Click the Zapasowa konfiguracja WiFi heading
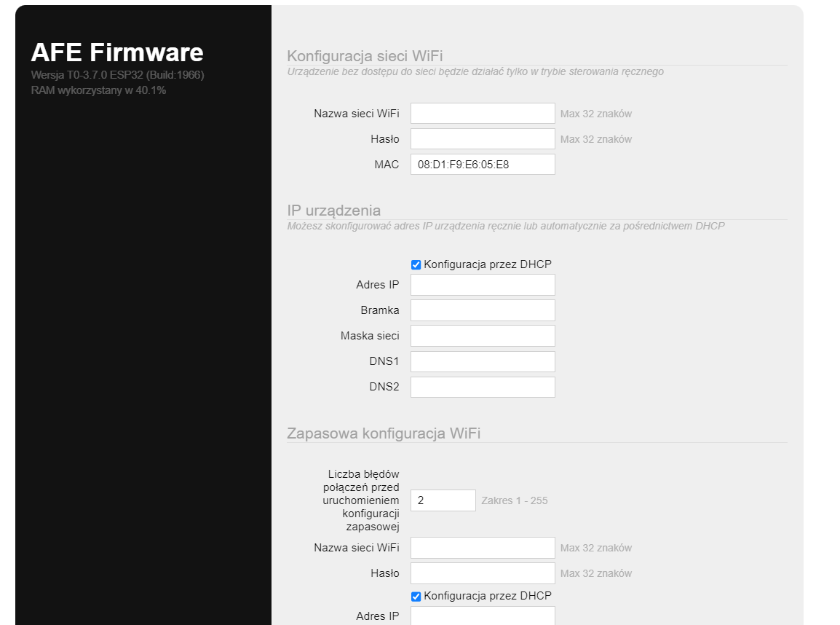This screenshot has width=840, height=625. click(x=384, y=433)
